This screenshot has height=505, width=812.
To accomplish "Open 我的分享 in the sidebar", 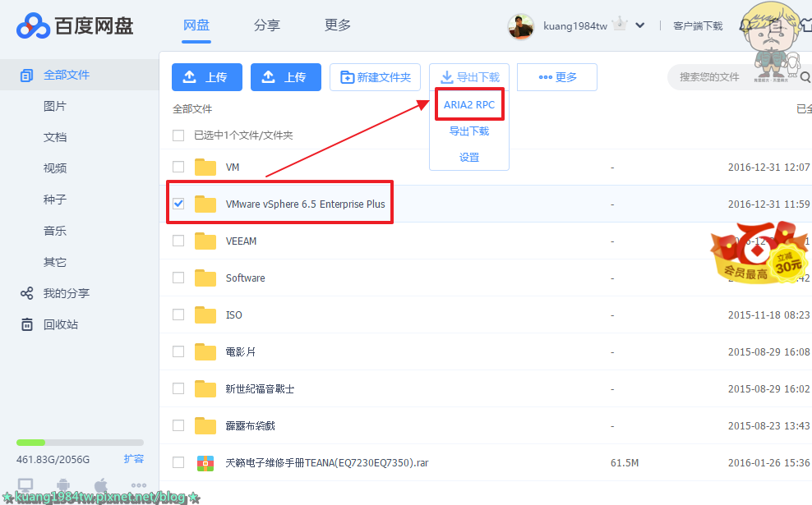I will [x=67, y=293].
